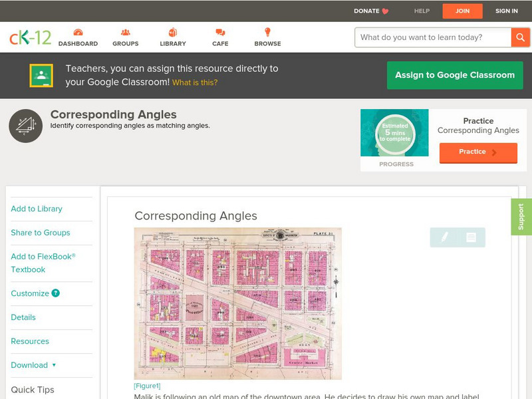Click the Share to Groups link
This screenshot has width=532, height=399.
coord(41,233)
